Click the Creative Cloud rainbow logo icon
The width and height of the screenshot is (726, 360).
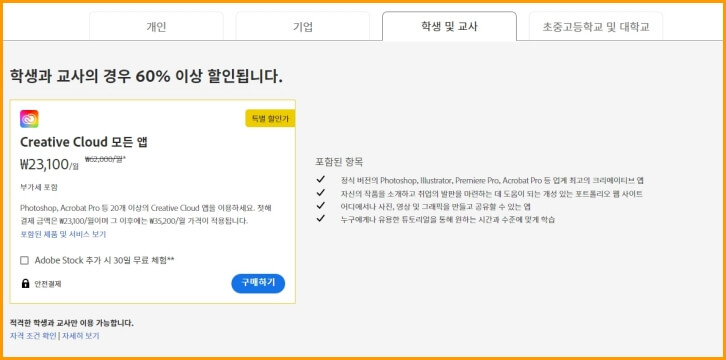(x=29, y=119)
